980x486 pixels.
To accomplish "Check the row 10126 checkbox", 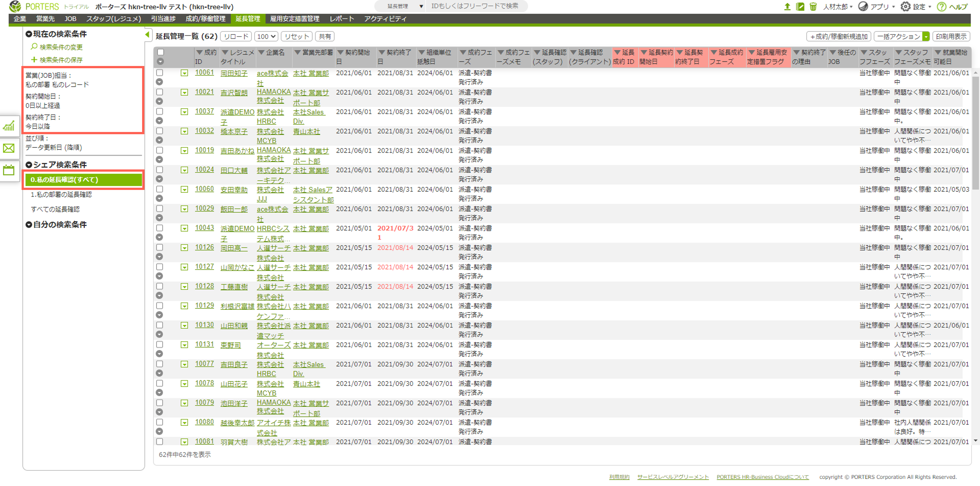I will click(160, 247).
